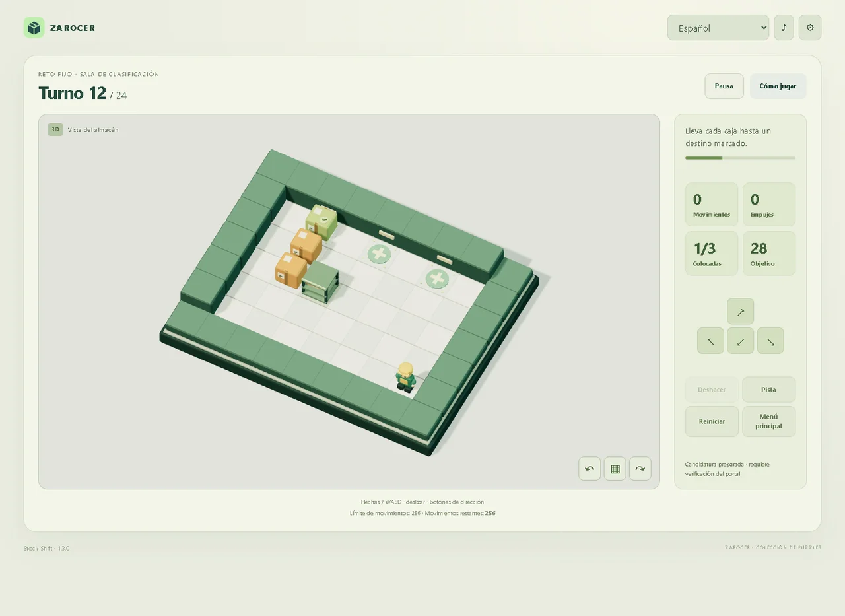This screenshot has width=845, height=616.
Task: Click the Zarocer box logo icon
Action: tap(34, 28)
